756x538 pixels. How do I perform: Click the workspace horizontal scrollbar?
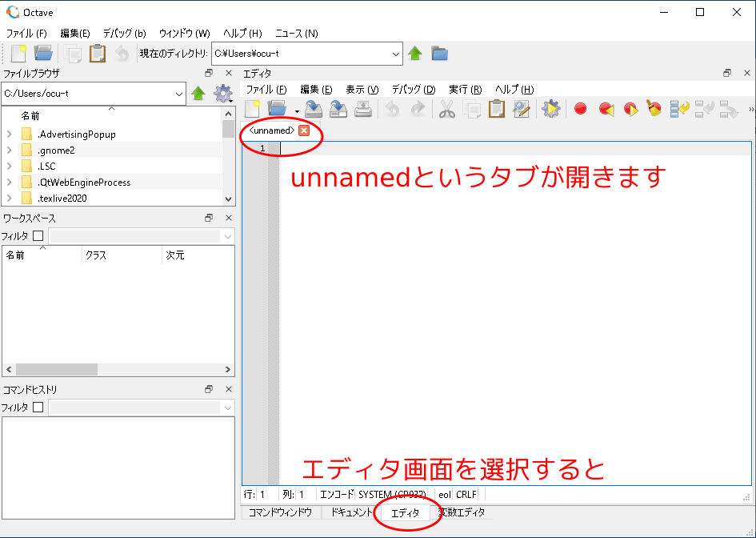coord(56,370)
